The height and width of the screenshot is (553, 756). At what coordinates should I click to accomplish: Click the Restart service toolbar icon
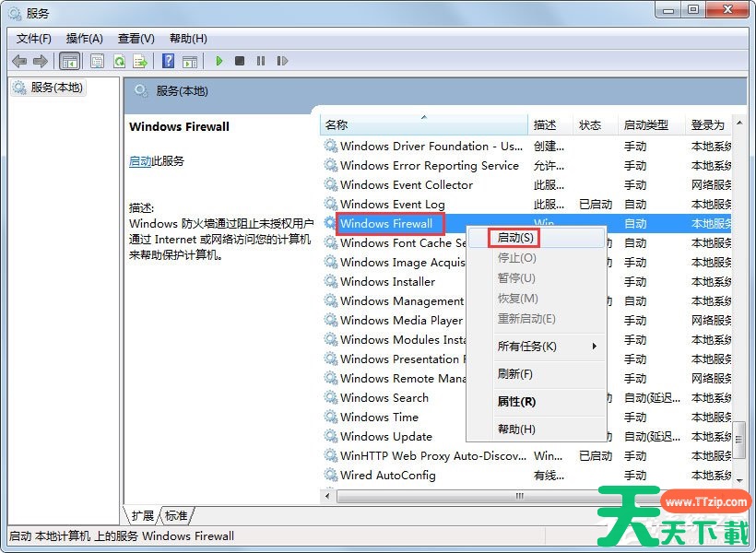click(282, 61)
